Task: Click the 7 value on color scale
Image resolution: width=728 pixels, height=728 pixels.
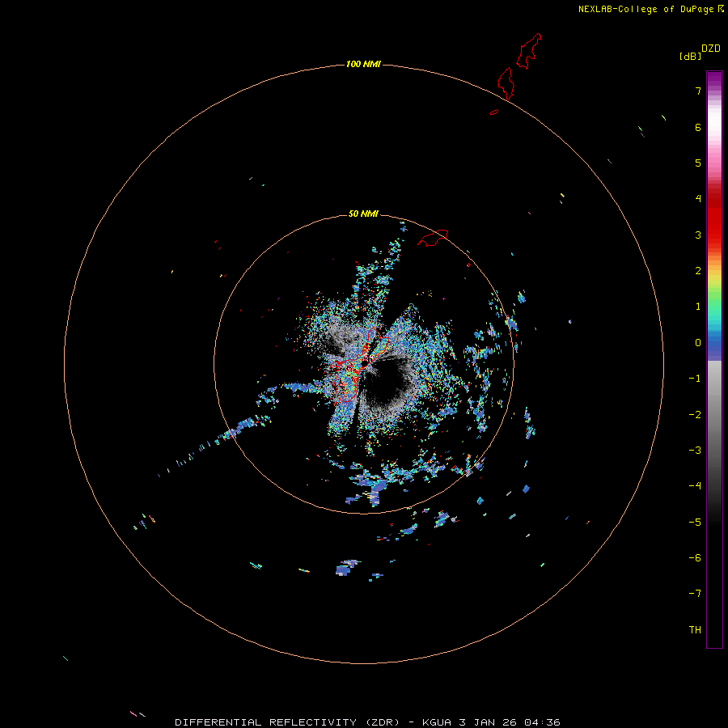Action: click(698, 91)
